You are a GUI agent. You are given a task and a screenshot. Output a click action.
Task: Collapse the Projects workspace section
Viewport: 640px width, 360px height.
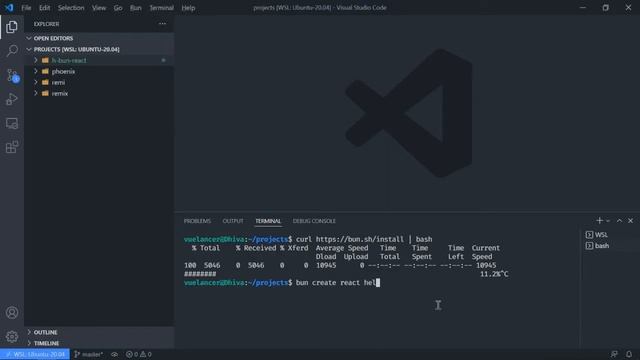tap(99, 49)
